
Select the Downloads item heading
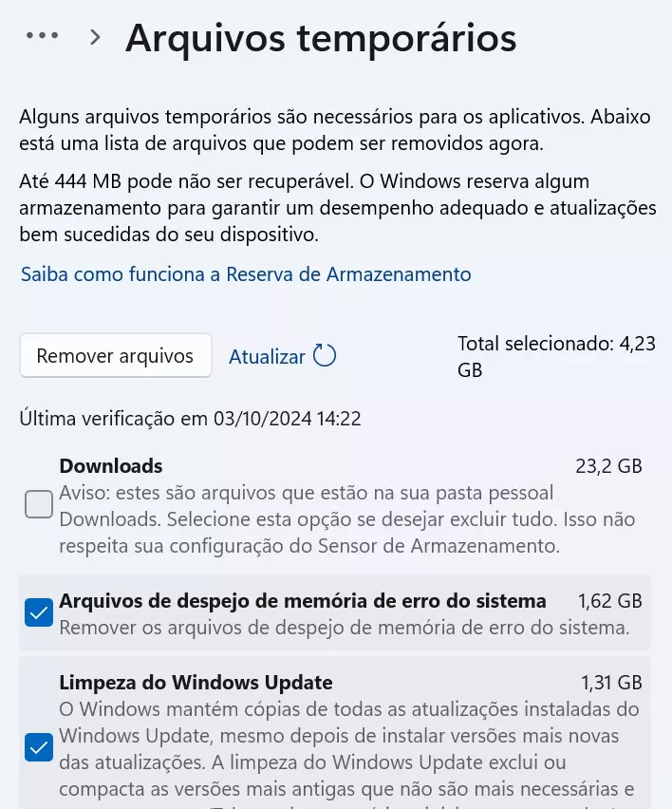click(111, 466)
